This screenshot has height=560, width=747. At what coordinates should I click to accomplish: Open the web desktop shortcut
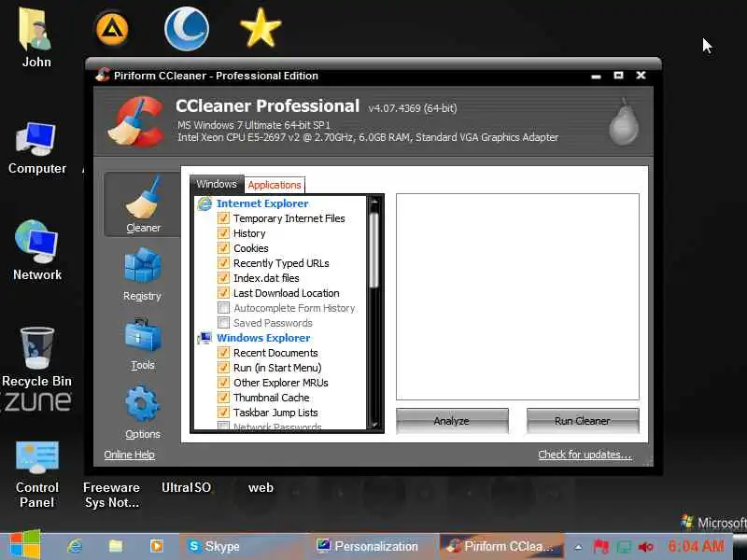[261, 487]
